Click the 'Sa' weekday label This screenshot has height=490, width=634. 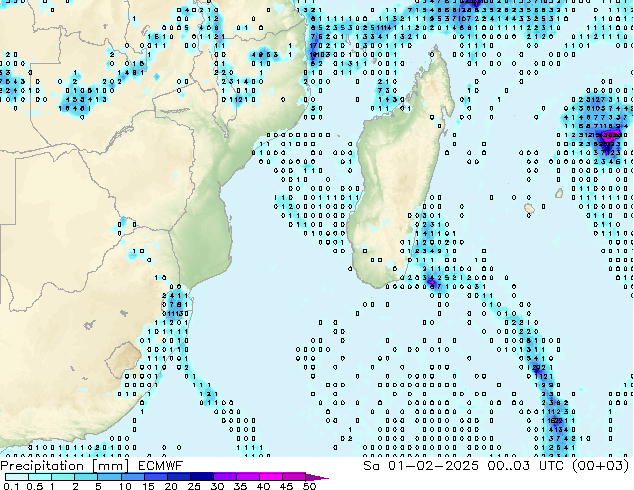click(371, 466)
